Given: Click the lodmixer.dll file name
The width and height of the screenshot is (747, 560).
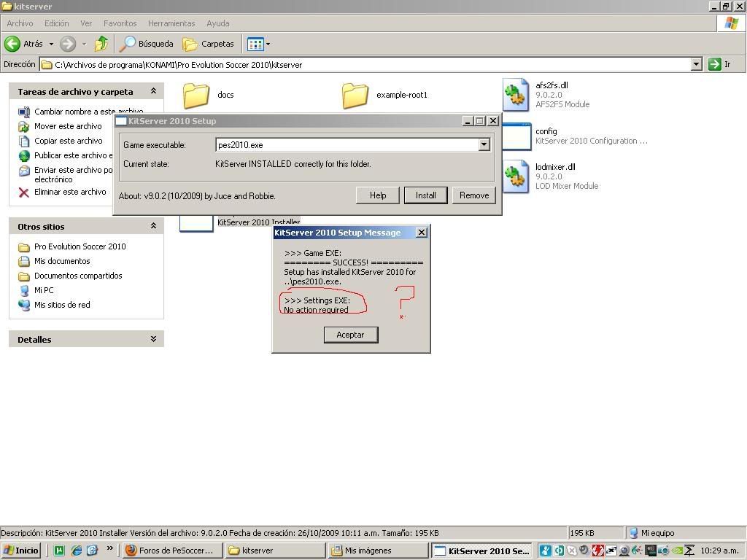Looking at the screenshot, I should (555, 167).
